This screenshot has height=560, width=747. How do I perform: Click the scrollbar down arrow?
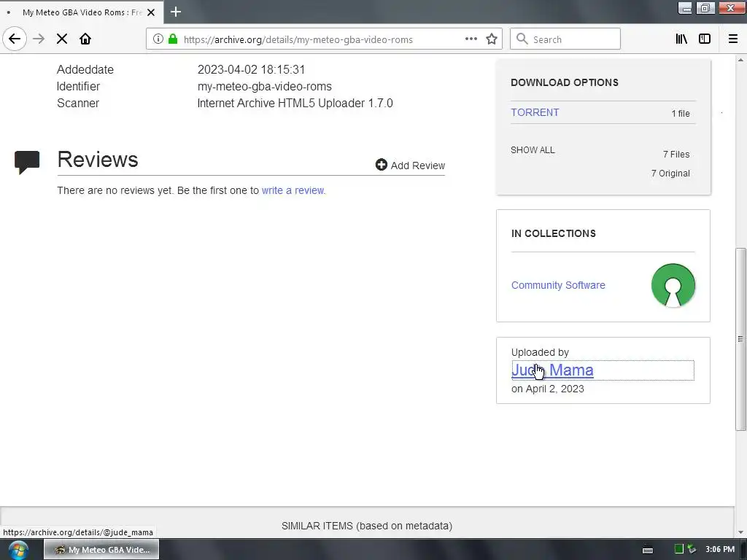740,532
